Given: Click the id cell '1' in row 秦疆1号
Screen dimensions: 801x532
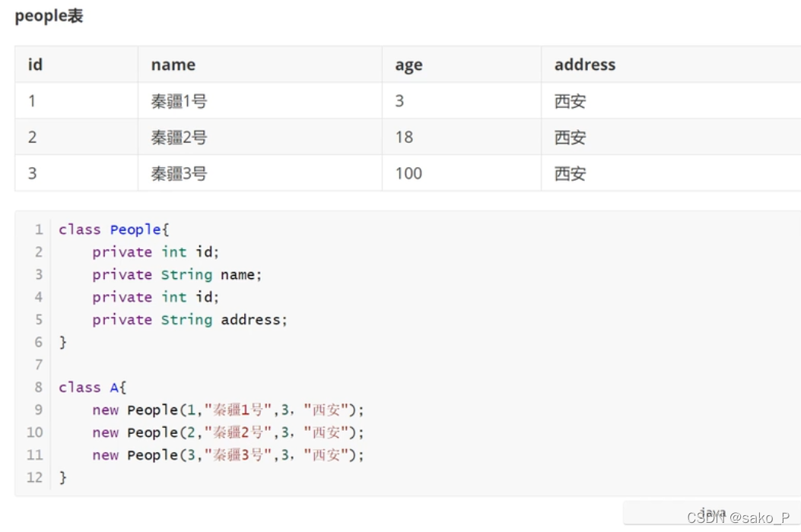Looking at the screenshot, I should click(x=32, y=101).
